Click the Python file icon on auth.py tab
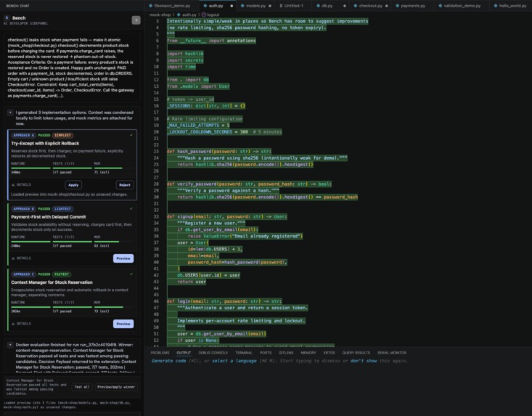This screenshot has height=416, width=532. [x=205, y=6]
